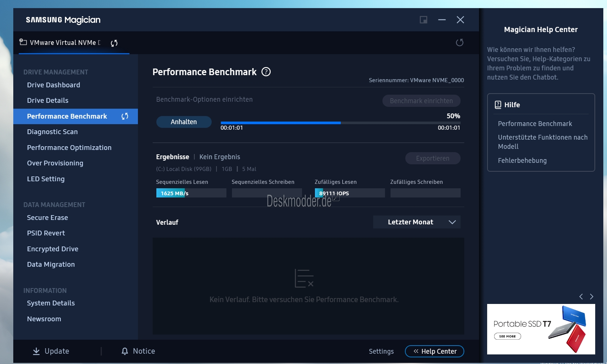Click the Verlauf heading
Viewport: 607px width, 364px height.
pos(167,223)
